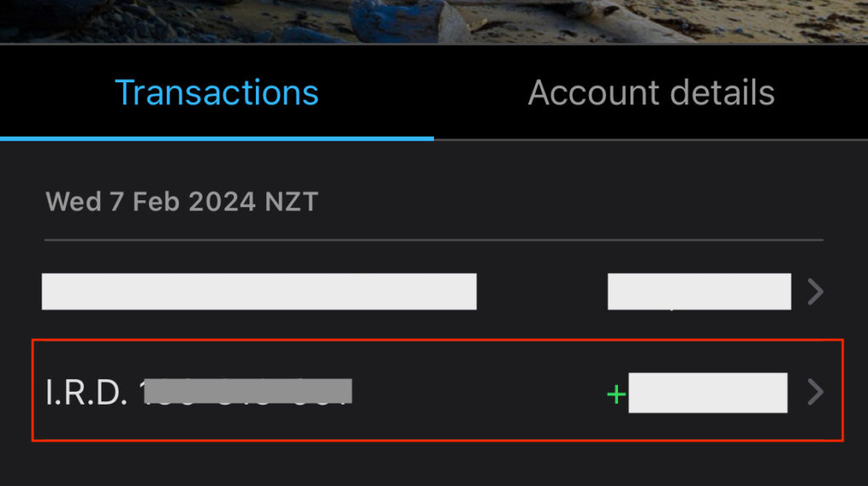Tap the redacted I.R.D. deposit amount
Screen dimensions: 868x486
(707, 393)
